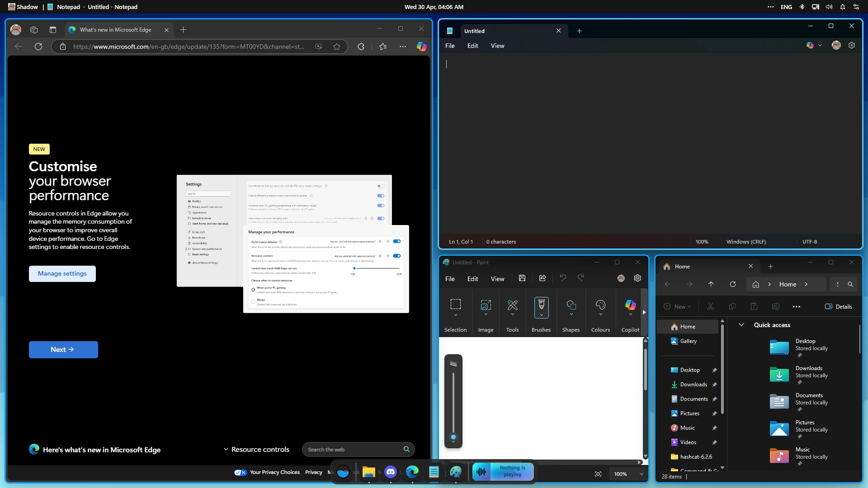Open Edge extensions menu
Screen dimensions: 868x488
[361, 47]
